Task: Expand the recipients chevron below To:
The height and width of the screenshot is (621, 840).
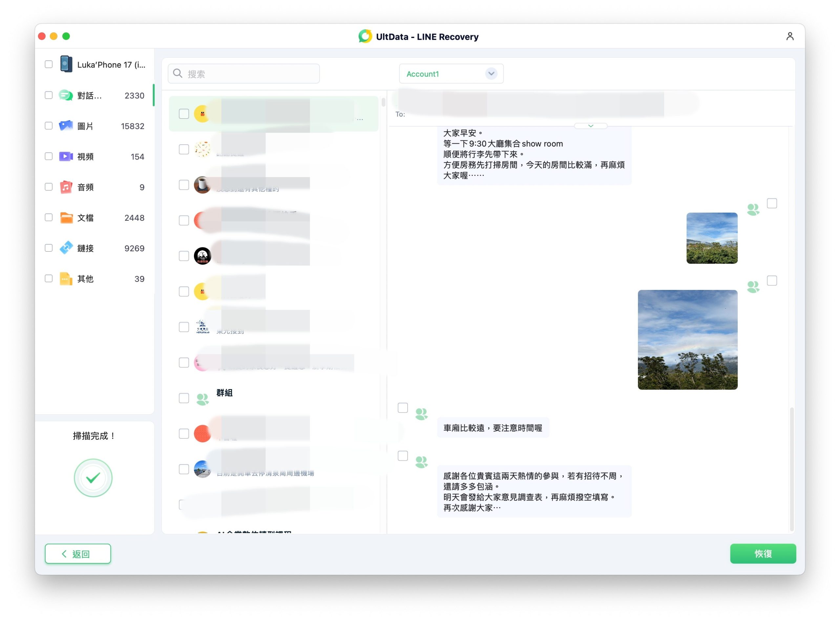Action: (x=591, y=126)
